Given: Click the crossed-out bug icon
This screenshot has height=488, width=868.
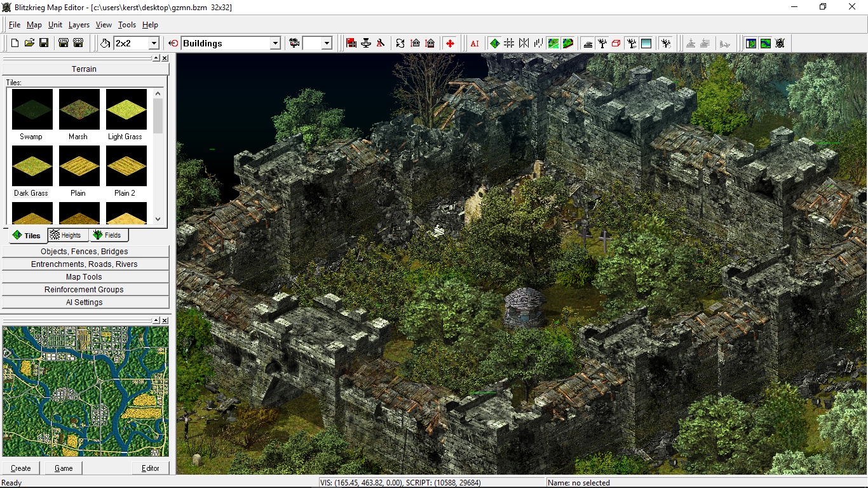Looking at the screenshot, I should tap(780, 43).
